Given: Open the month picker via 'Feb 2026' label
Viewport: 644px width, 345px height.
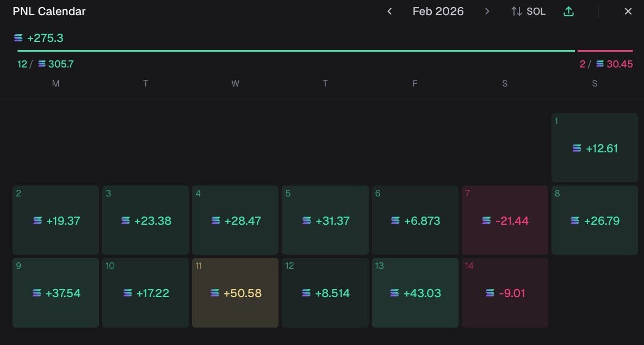Looking at the screenshot, I should [438, 11].
